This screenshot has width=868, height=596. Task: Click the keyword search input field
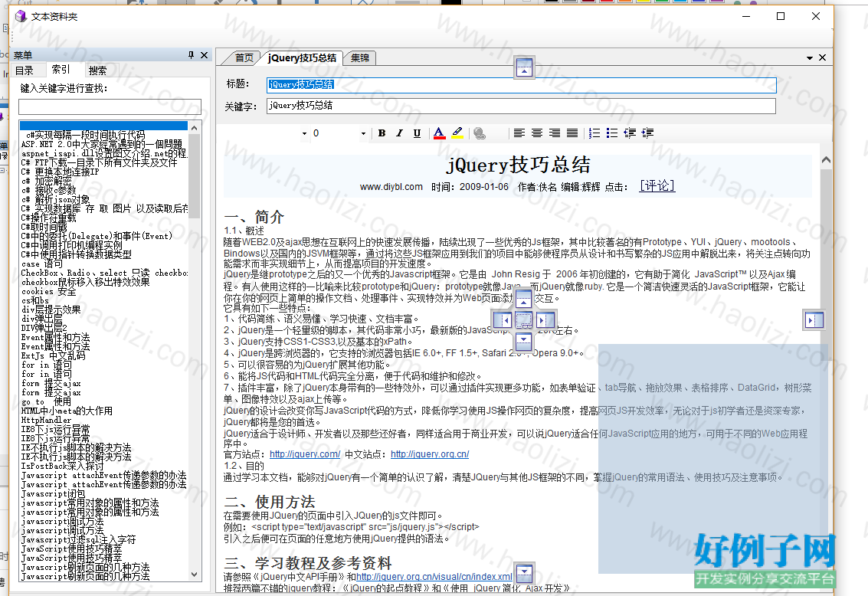point(110,106)
